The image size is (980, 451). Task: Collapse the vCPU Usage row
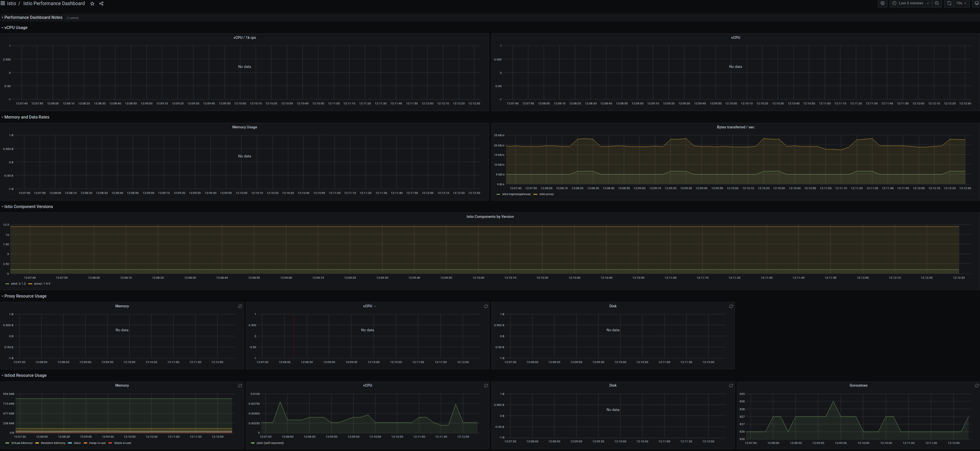point(16,28)
